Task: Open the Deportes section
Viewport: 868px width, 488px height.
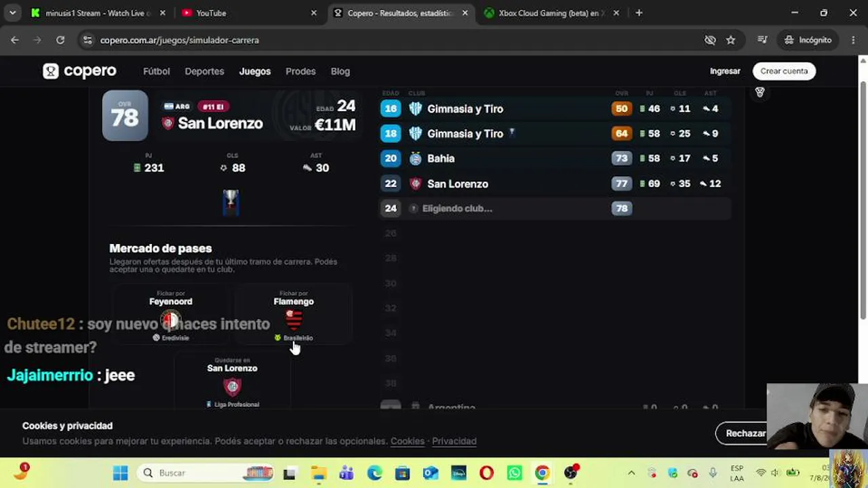Action: click(x=204, y=71)
